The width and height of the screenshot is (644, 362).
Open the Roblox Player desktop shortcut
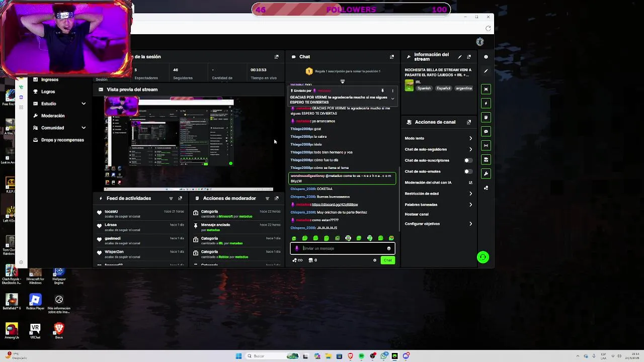(x=35, y=302)
